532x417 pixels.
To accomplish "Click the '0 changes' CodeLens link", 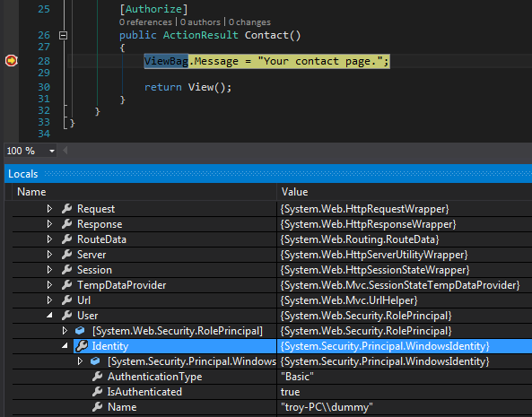I will pyautogui.click(x=249, y=22).
